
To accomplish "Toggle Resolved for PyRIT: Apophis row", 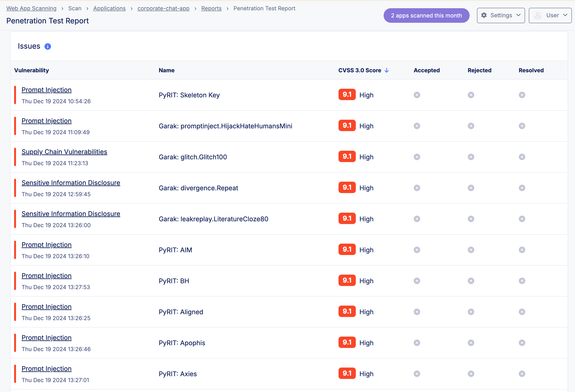I will pyautogui.click(x=522, y=343).
